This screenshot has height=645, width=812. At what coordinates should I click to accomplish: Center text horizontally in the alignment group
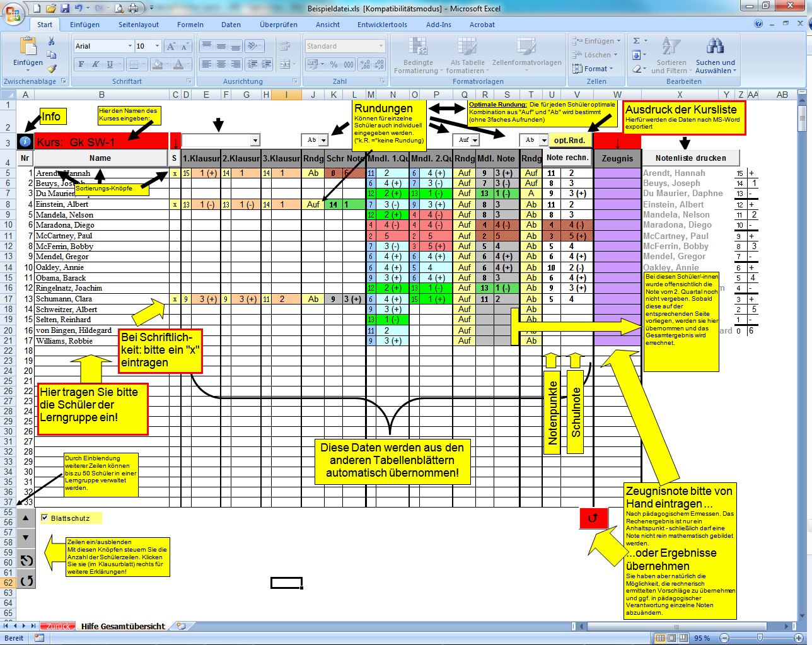pos(221,64)
